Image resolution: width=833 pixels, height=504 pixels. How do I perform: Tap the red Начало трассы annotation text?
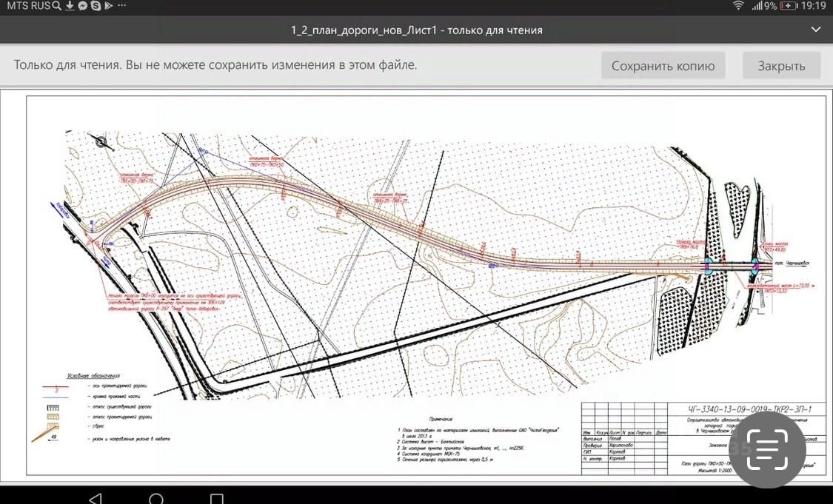[x=173, y=301]
